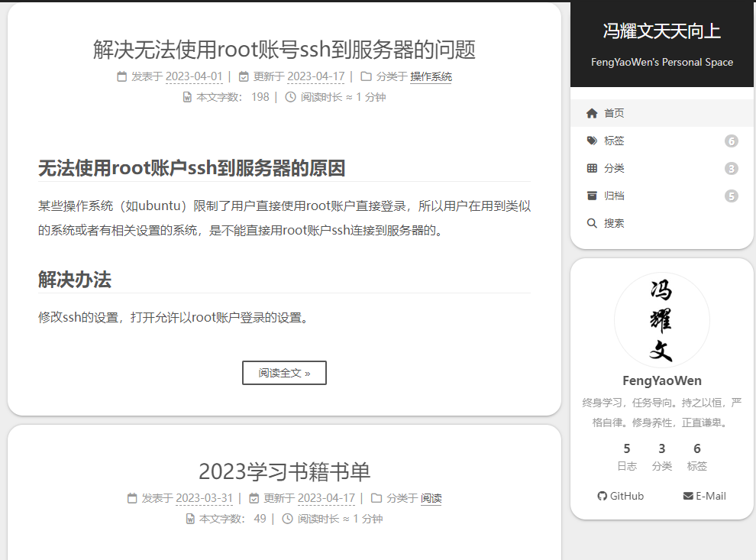Click the E-Mail envelope icon
The image size is (756, 560).
click(x=688, y=496)
